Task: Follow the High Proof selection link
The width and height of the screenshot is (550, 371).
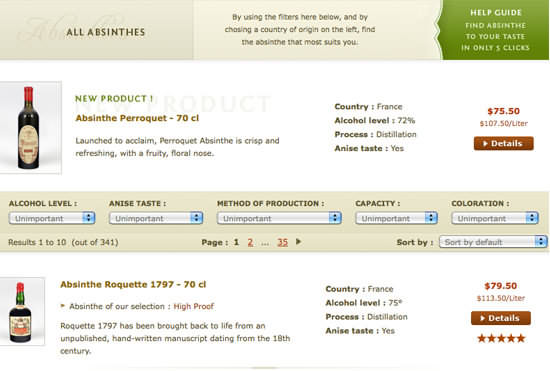Action: pyautogui.click(x=194, y=306)
